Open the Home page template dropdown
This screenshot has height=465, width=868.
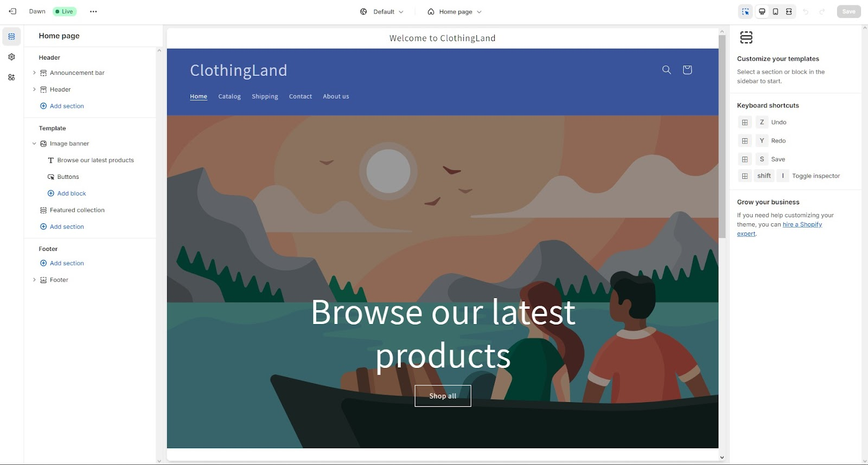pos(455,11)
